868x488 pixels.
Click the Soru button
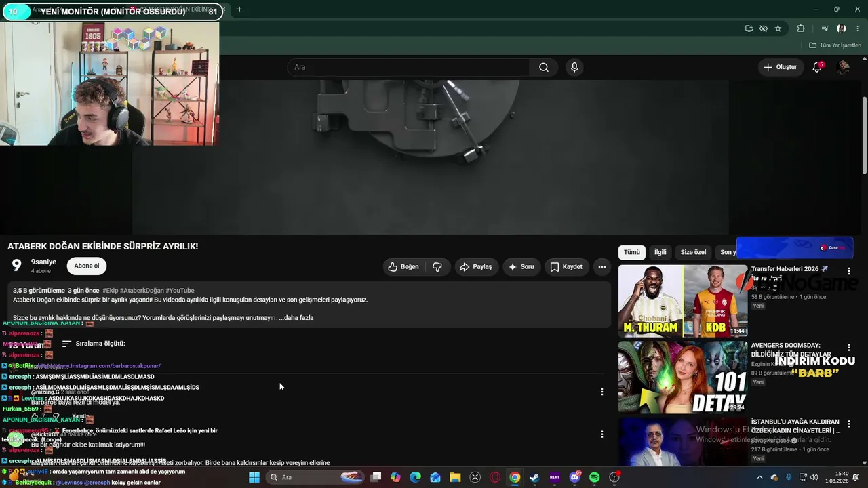521,267
